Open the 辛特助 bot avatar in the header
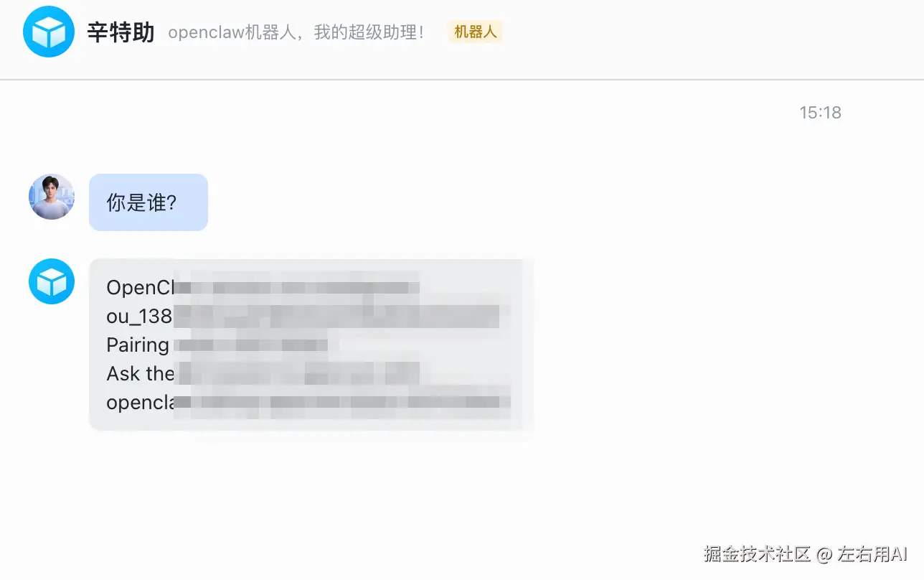Screen dimensions: 924x580 [49, 32]
